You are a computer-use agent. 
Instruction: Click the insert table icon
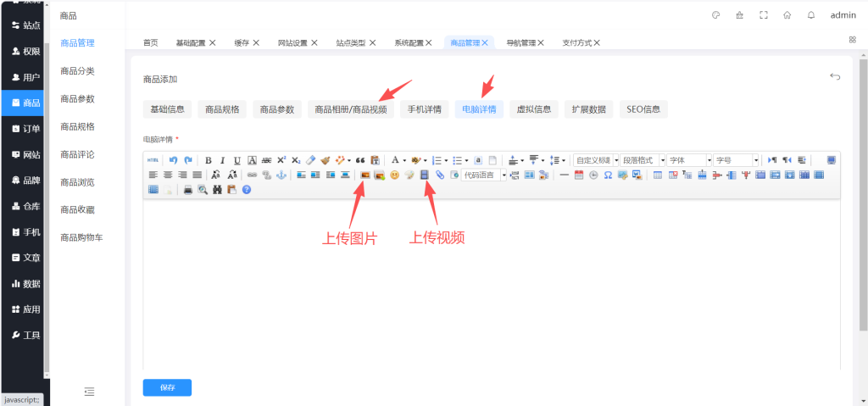pyautogui.click(x=658, y=175)
